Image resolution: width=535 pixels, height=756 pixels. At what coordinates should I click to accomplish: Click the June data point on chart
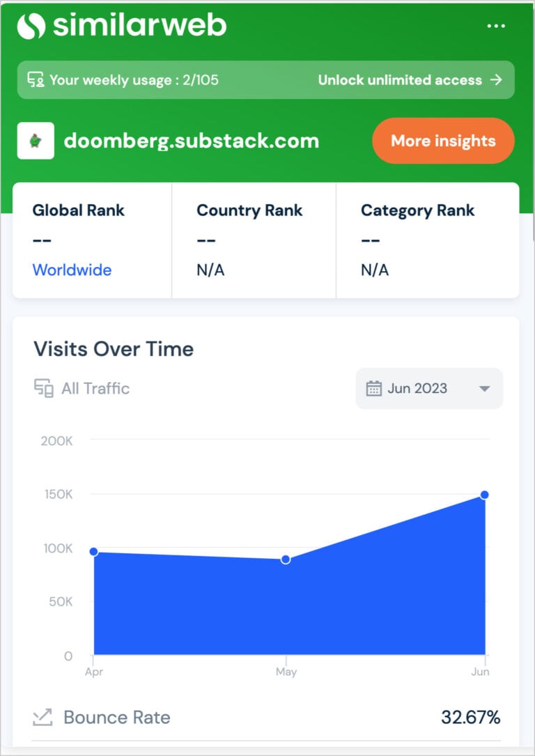[484, 495]
